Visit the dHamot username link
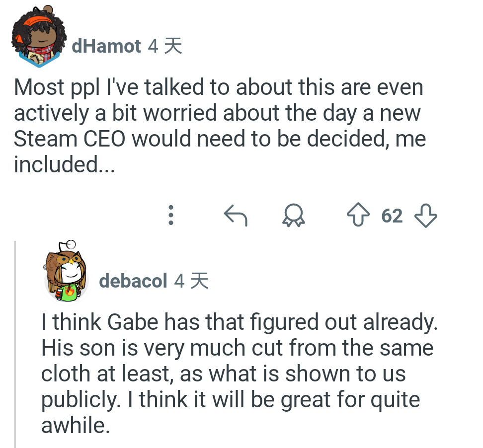This screenshot has width=483, height=448. pos(106,46)
